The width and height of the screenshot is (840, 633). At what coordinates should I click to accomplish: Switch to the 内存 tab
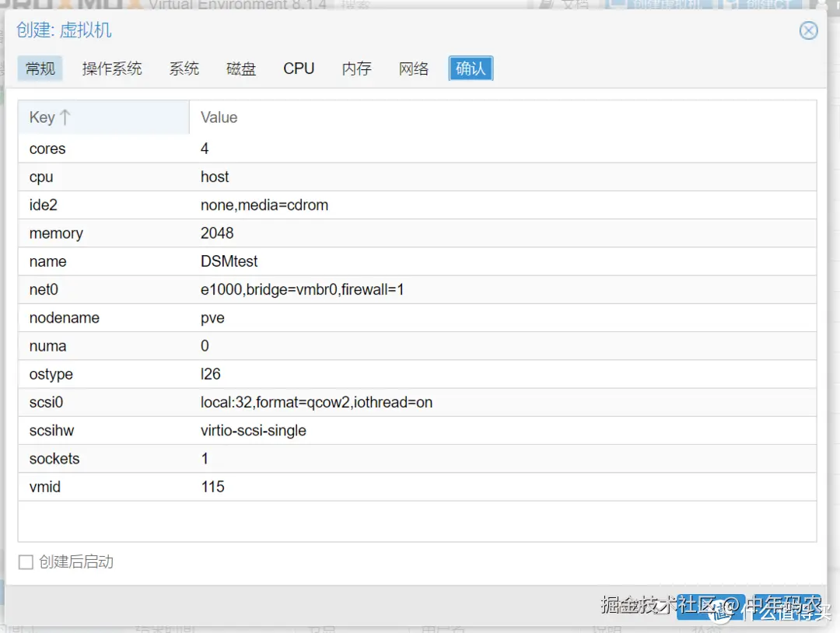356,68
